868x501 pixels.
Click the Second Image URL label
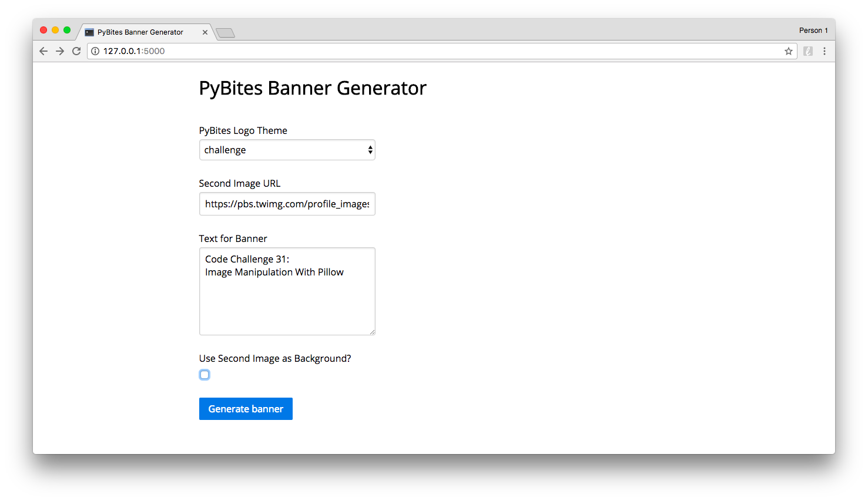click(x=240, y=183)
